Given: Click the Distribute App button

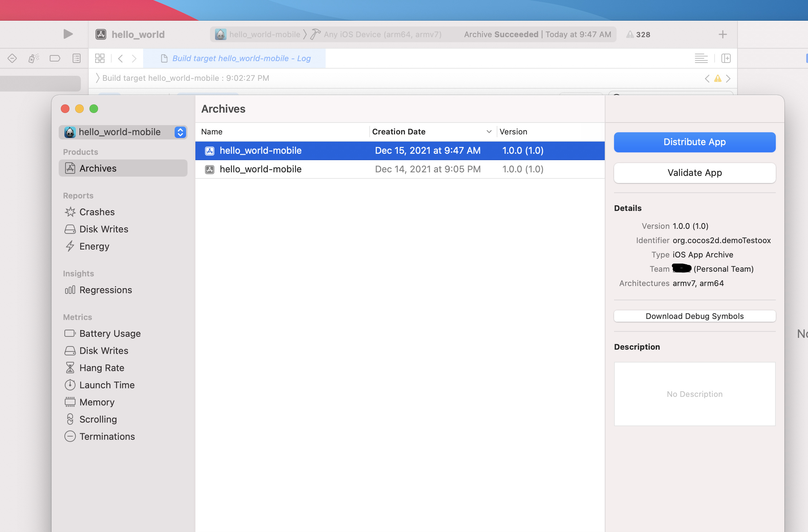Looking at the screenshot, I should click(694, 142).
